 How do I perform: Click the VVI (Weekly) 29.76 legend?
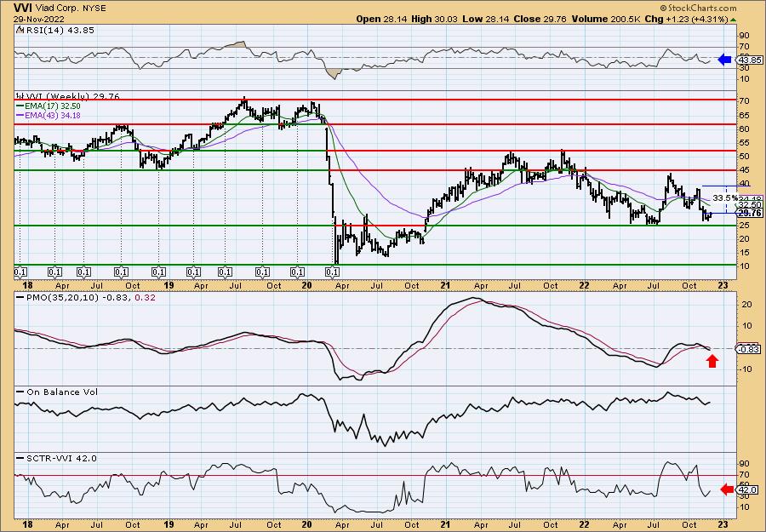pos(68,97)
